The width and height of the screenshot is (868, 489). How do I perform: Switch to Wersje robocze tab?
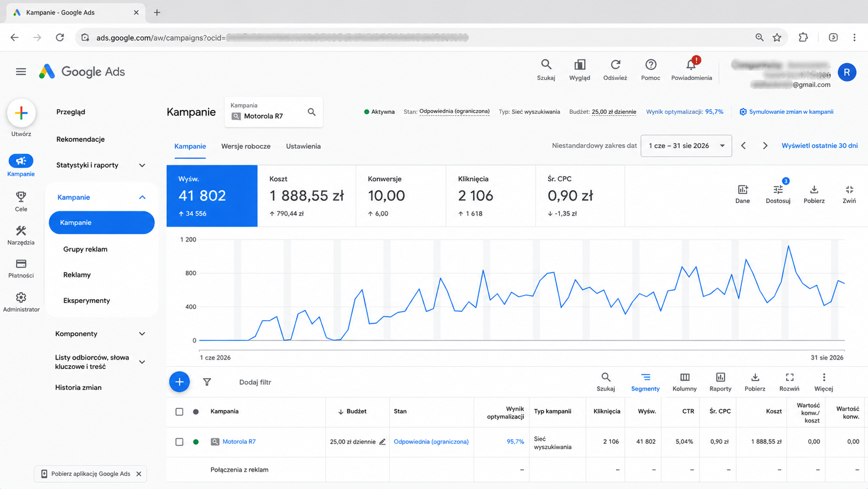coord(246,146)
